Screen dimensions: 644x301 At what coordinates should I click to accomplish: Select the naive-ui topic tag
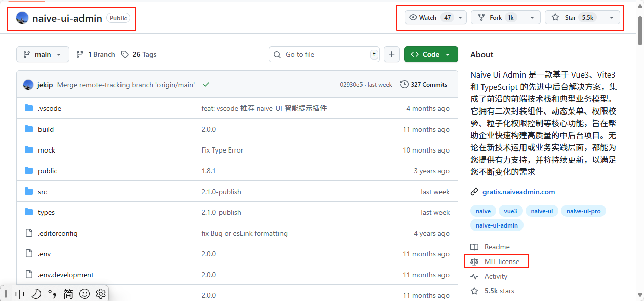coord(542,211)
